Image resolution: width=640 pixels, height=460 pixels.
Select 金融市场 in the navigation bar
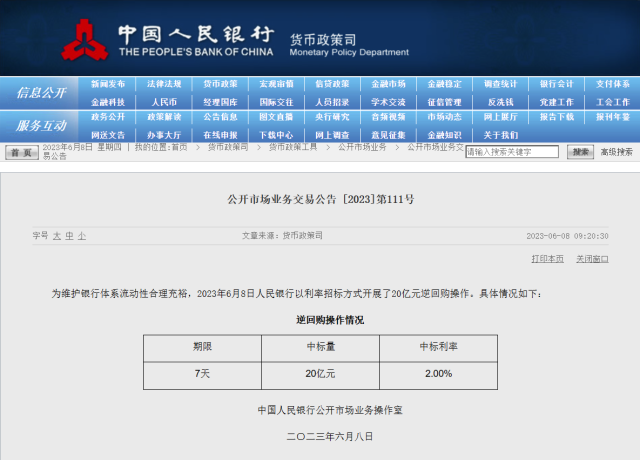pyautogui.click(x=388, y=85)
